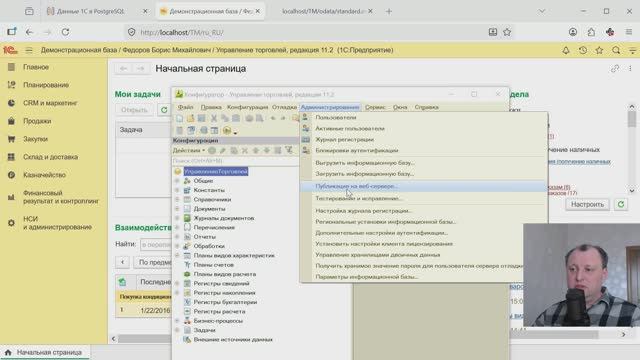Open the sections menu icon next to the 1C logo
This screenshot has height=360, width=640.
click(x=29, y=50)
